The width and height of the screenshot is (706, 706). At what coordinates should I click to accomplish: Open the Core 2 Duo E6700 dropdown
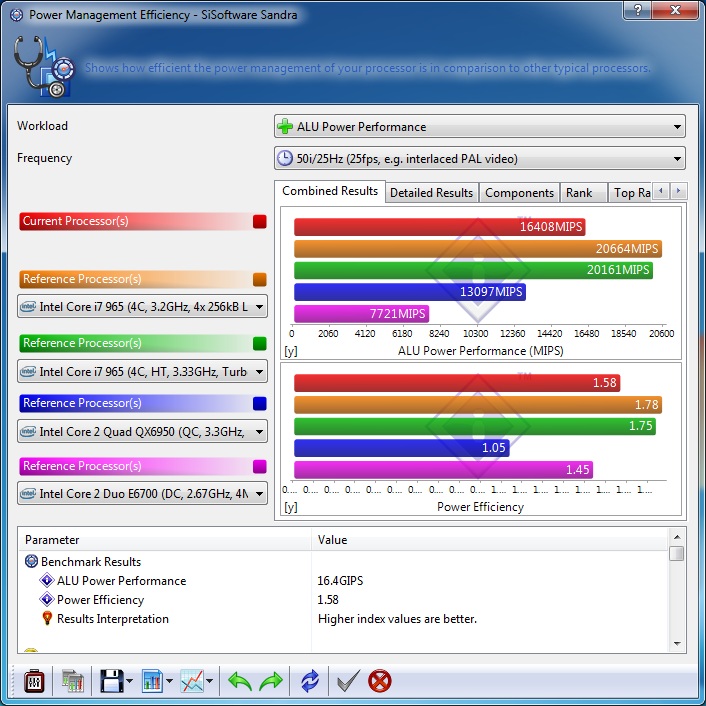point(142,493)
